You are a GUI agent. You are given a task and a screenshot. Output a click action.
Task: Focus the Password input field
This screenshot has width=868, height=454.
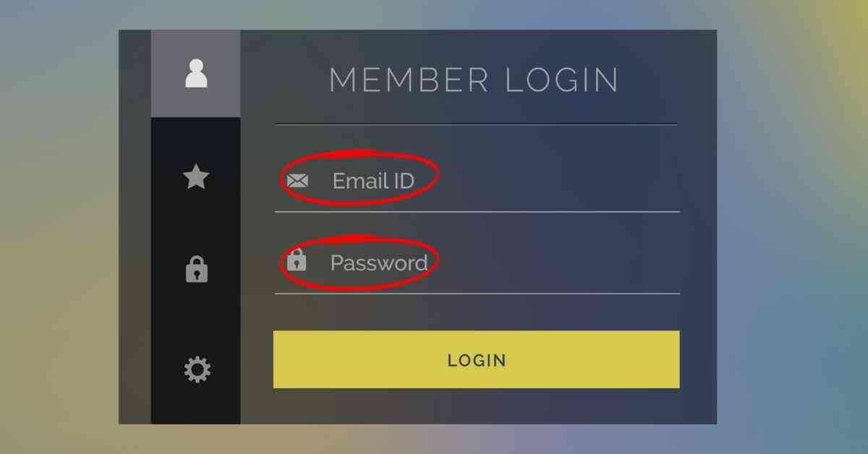pyautogui.click(x=477, y=262)
